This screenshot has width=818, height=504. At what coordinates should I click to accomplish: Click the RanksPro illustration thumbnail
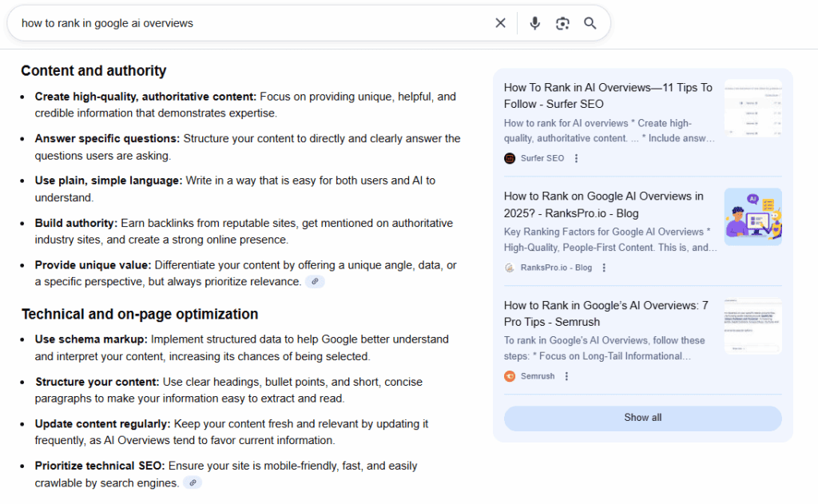[753, 216]
